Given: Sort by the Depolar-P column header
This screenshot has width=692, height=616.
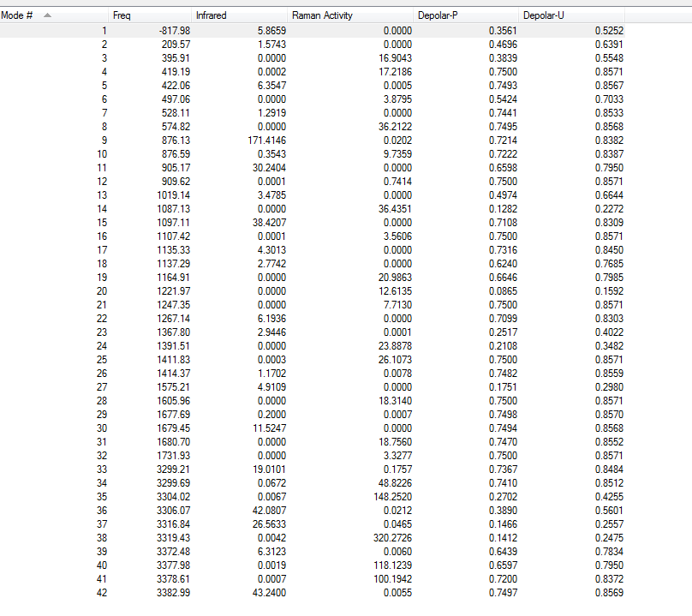Looking at the screenshot, I should tap(466, 15).
